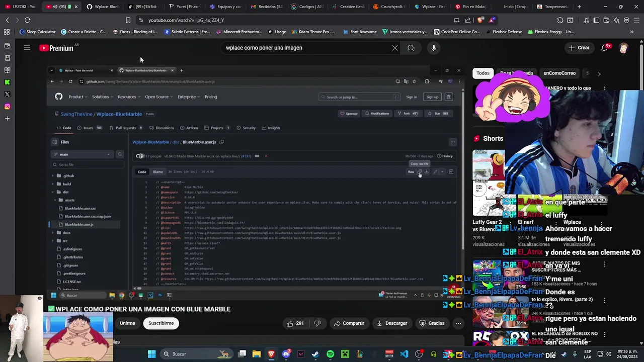Image resolution: width=644 pixels, height=362 pixels.
Task: Open more video actions (three dots)
Action: pos(458,323)
